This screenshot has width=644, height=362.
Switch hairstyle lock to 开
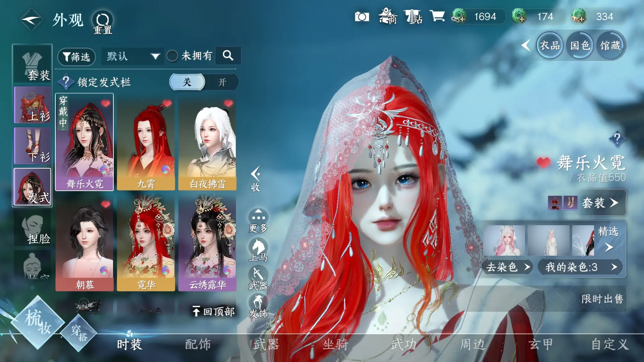click(x=222, y=82)
